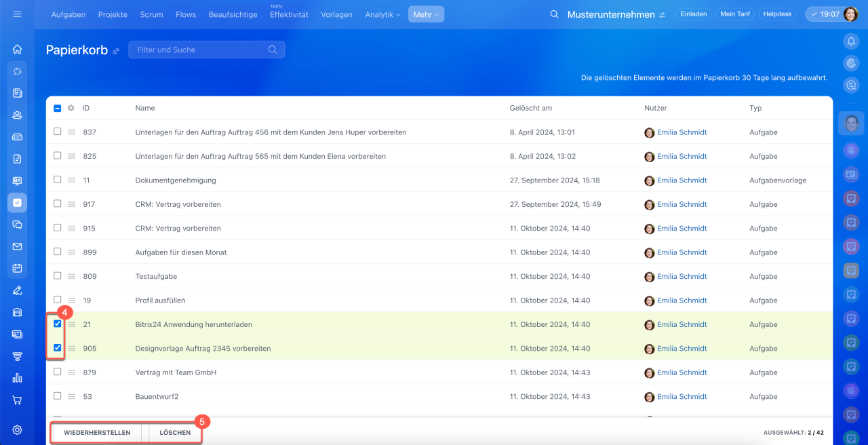Image resolution: width=868 pixels, height=445 pixels.
Task: Open the calendar icon in the left sidebar
Action: (17, 268)
